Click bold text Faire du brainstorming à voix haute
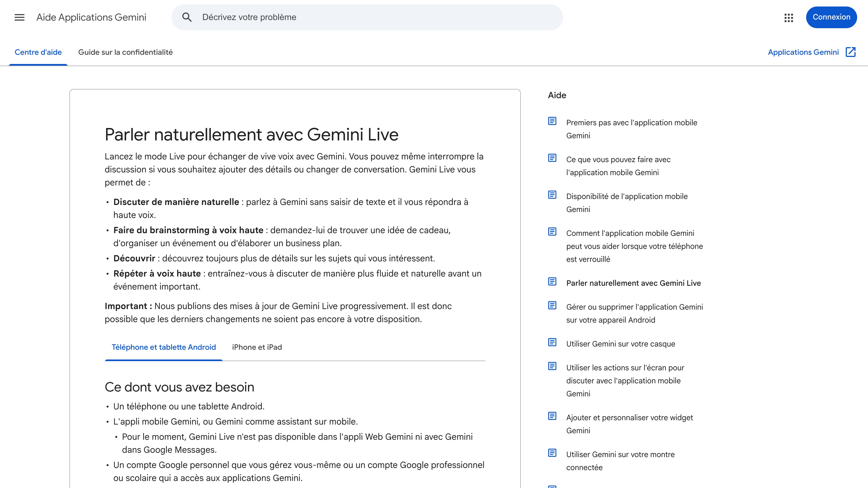Image resolution: width=868 pixels, height=488 pixels. [x=188, y=230]
